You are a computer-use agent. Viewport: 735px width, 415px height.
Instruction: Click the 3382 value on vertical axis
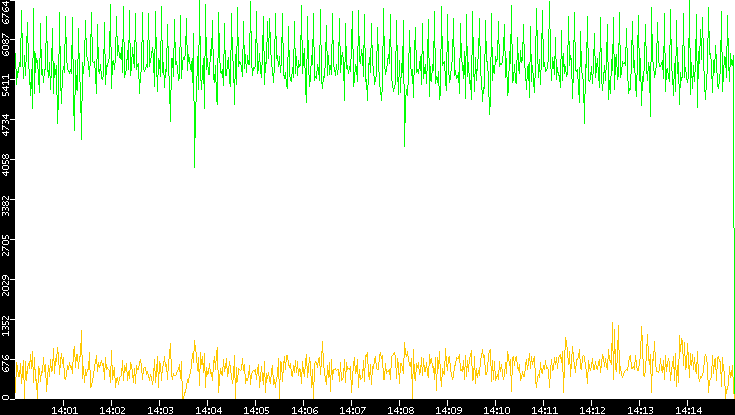(6, 205)
